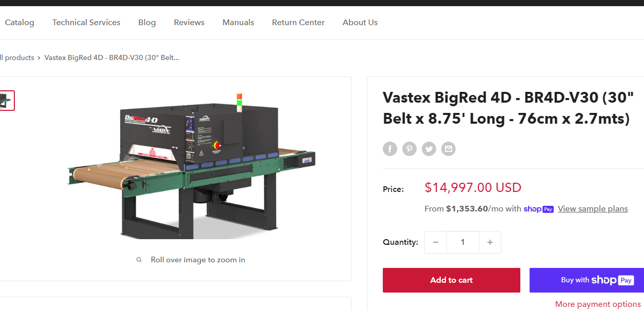The height and width of the screenshot is (310, 644).
Task: Go to the Blog page
Action: tap(147, 23)
